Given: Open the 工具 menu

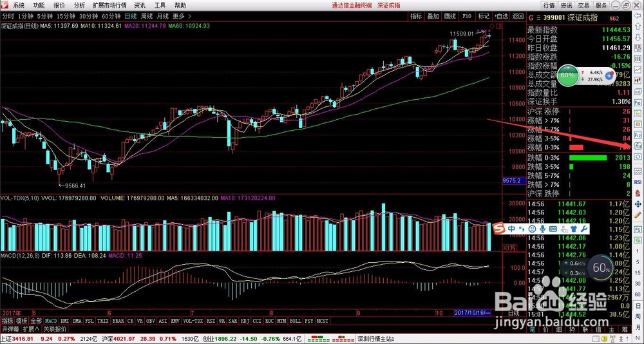Looking at the screenshot, I should pyautogui.click(x=160, y=5).
